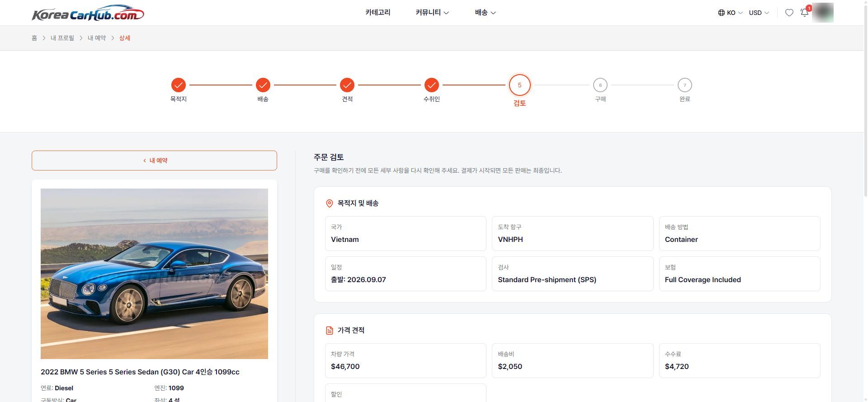Expand the 배송 navigation dropdown
The width and height of the screenshot is (868, 402).
(486, 13)
